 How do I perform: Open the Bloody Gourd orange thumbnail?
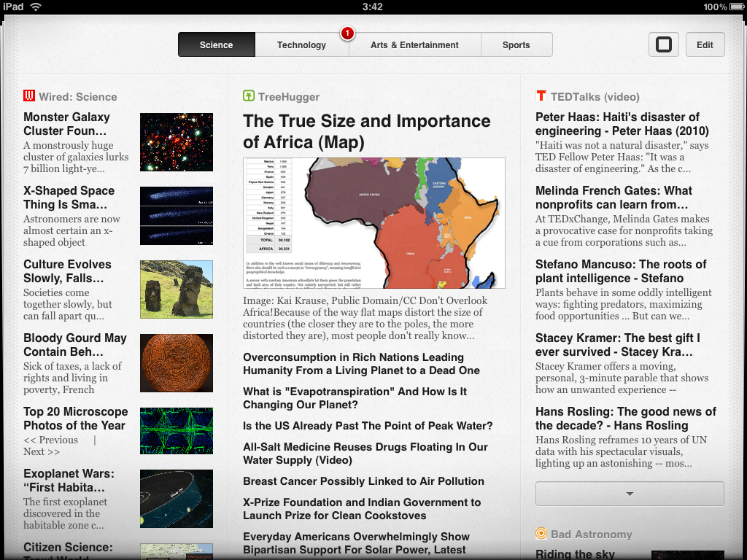[177, 363]
